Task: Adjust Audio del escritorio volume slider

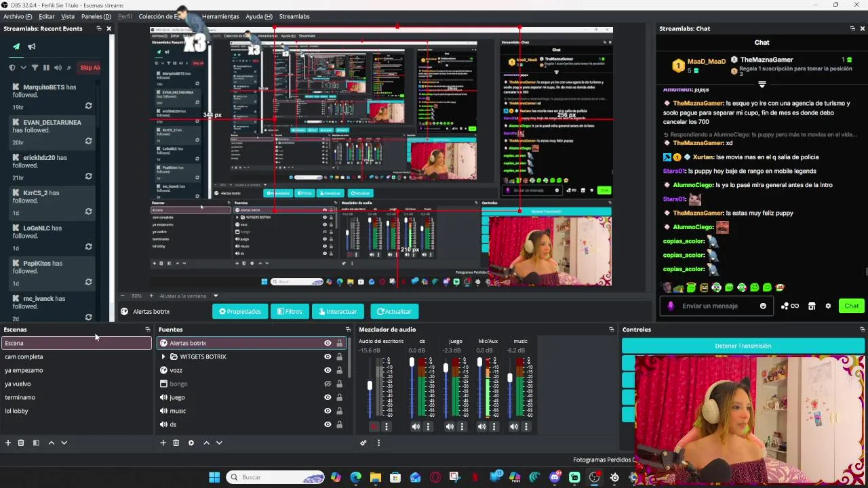Action: [x=370, y=386]
